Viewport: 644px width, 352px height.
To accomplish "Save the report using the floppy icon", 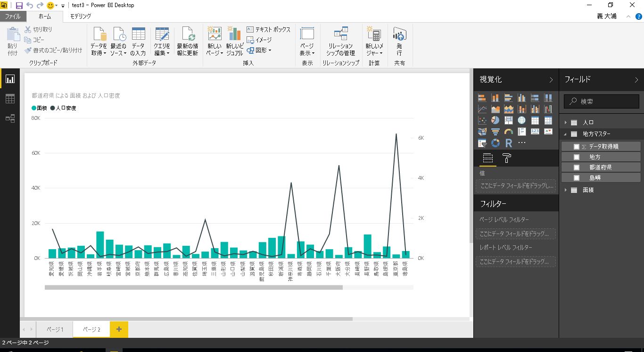I will [19, 5].
